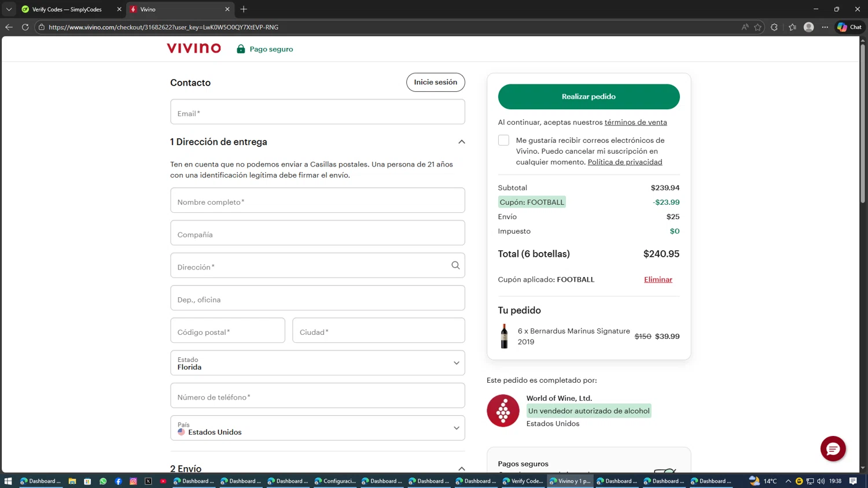Open Microsoft Store from taskbar
The height and width of the screenshot is (488, 868).
tap(87, 481)
